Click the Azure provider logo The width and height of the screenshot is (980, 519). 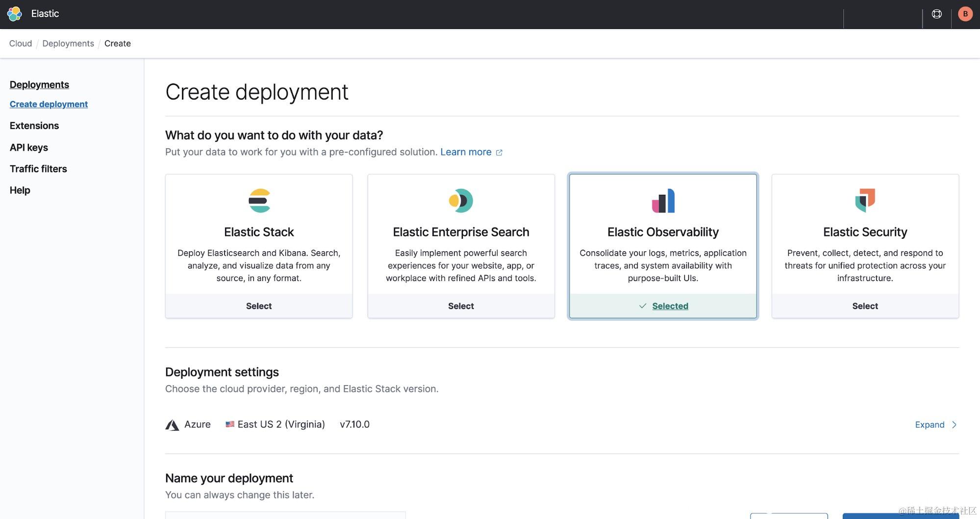click(x=172, y=425)
